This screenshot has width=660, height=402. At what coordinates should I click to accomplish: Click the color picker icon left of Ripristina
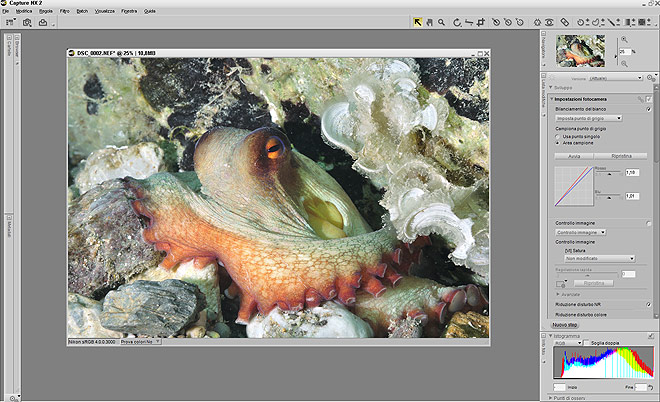[x=561, y=284]
